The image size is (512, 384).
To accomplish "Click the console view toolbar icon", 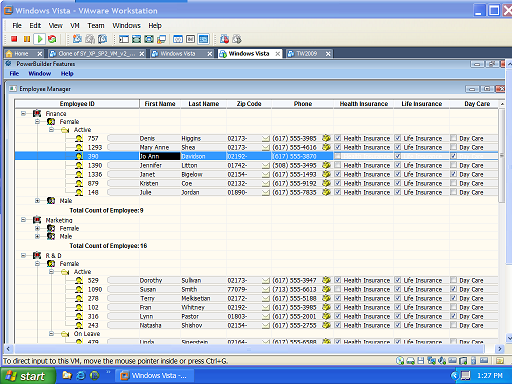I will coord(203,39).
